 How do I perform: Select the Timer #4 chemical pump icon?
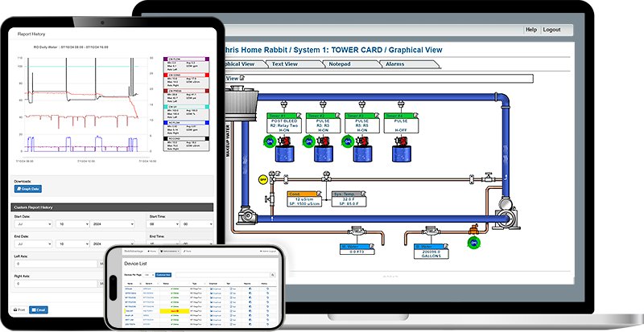click(399, 139)
